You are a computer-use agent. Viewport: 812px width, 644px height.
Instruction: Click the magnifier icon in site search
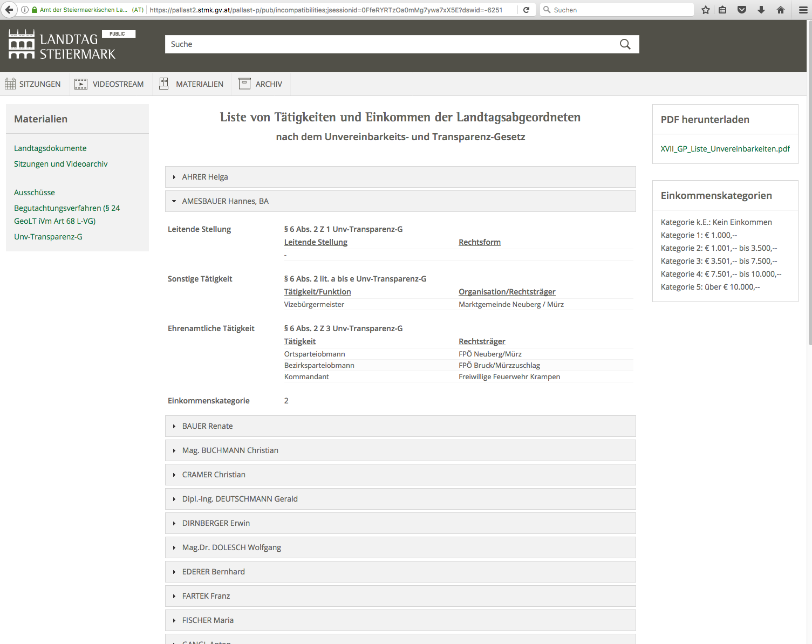(625, 44)
